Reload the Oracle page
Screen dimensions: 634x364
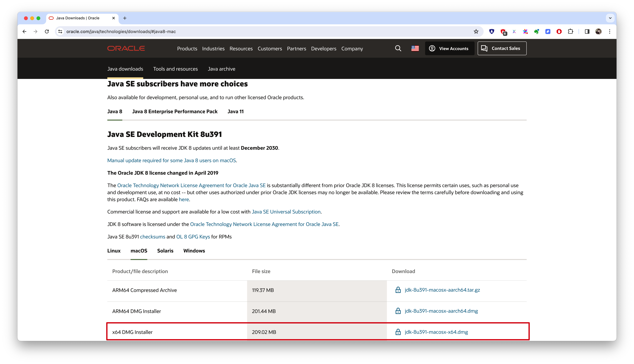pos(47,32)
